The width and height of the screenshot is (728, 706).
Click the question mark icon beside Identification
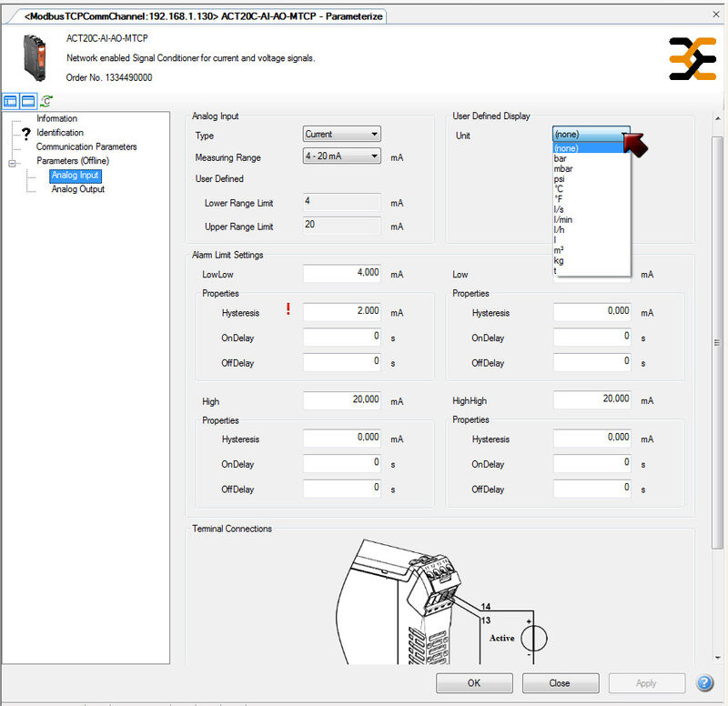(26, 133)
